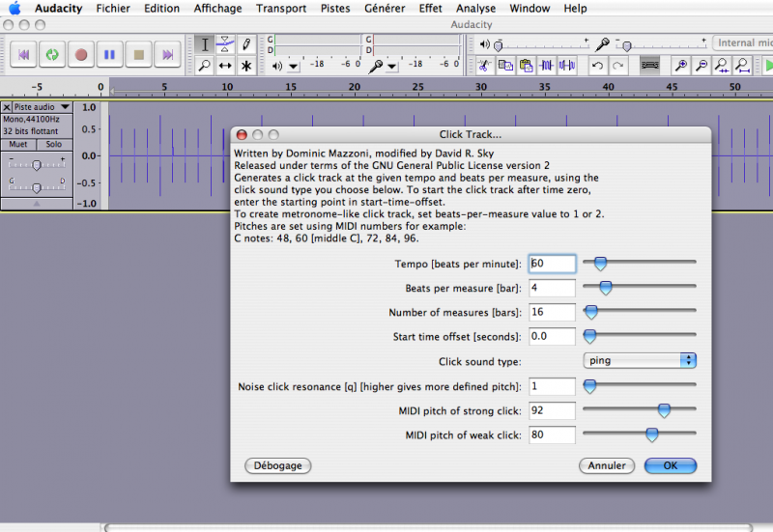Open the Fichier menu
The image size is (773, 532).
click(113, 9)
